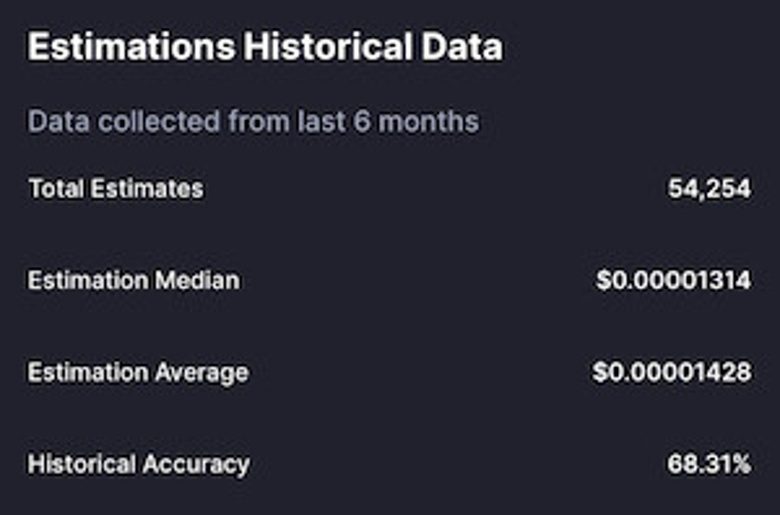
Task: Click the word 'Estimations' in the heading
Action: point(130,47)
